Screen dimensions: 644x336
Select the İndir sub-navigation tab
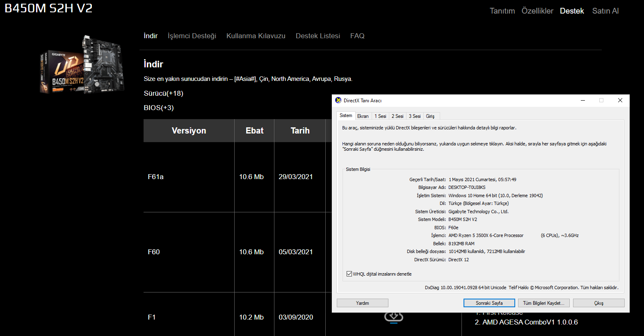click(x=151, y=36)
